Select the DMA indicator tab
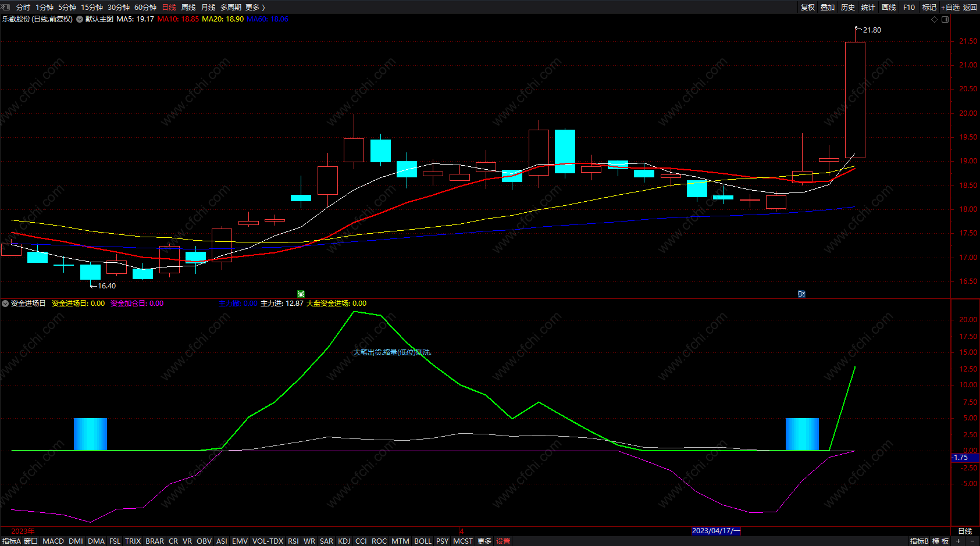Screen dimensions: 980x546 click(x=96, y=541)
